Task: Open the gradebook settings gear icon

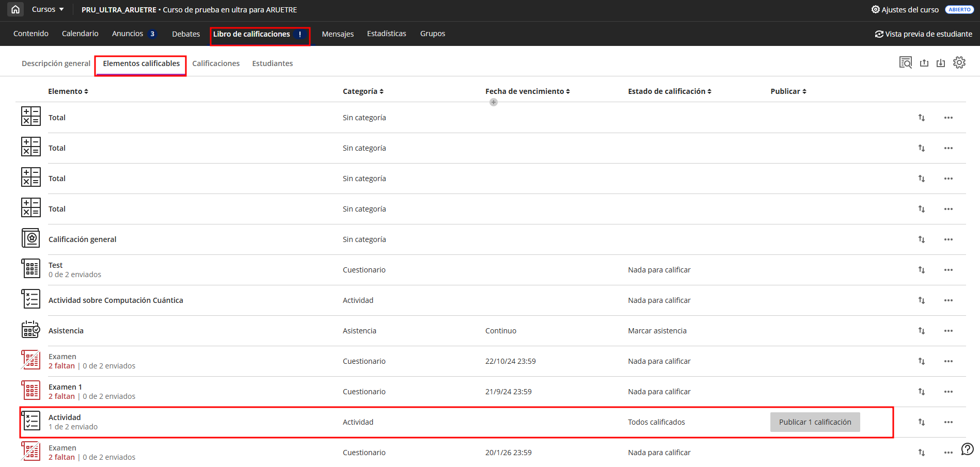Action: pyautogui.click(x=959, y=62)
